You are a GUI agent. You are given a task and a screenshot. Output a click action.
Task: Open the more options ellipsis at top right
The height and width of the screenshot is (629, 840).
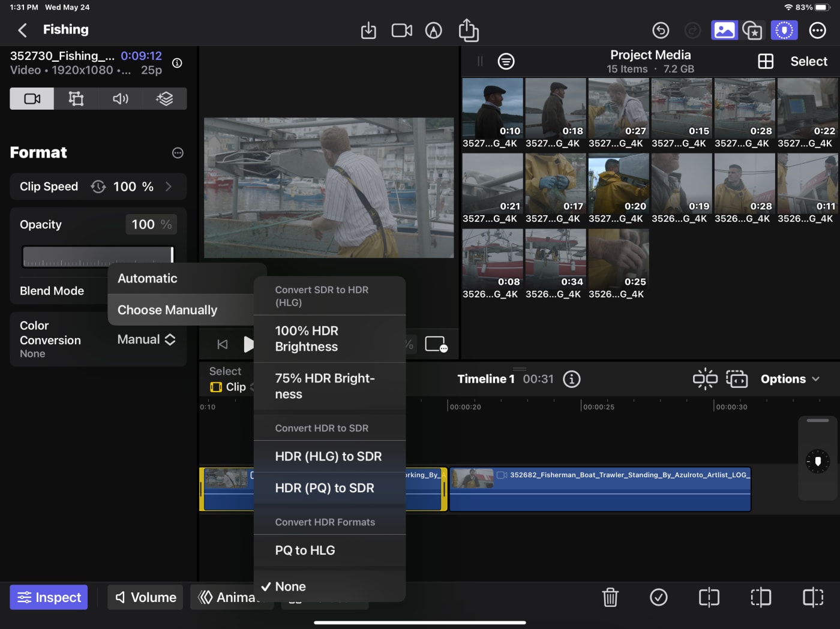(x=817, y=30)
